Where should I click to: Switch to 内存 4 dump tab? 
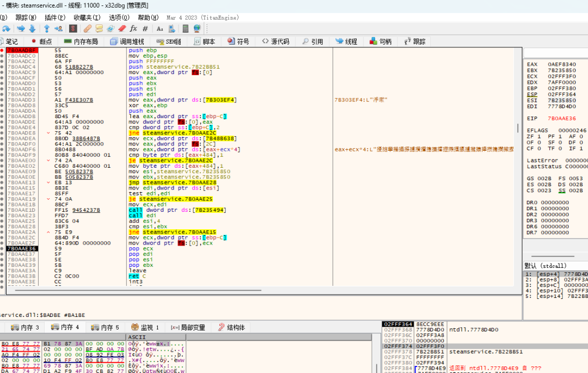click(65, 327)
